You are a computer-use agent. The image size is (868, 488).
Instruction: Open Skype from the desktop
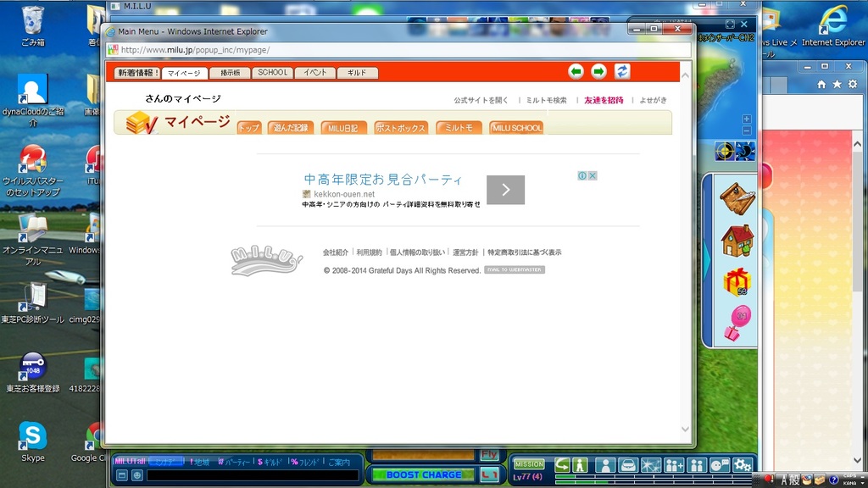[x=32, y=441]
